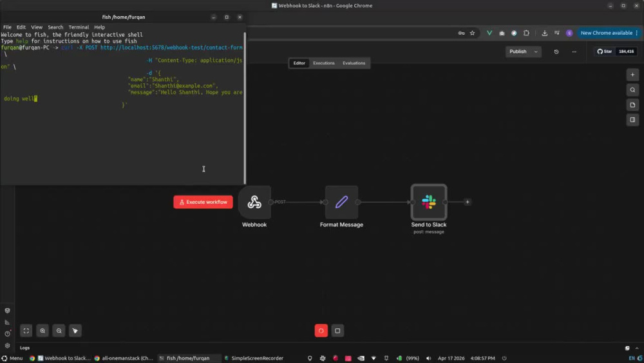Switch to Webhook to Slack taskbar window
Screen dimensions: 644x363
pos(64,358)
